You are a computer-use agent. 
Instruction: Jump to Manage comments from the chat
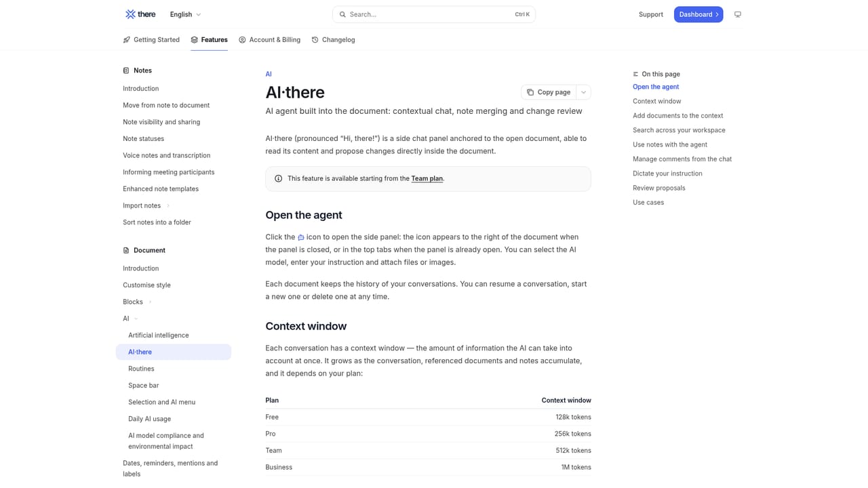click(x=682, y=159)
